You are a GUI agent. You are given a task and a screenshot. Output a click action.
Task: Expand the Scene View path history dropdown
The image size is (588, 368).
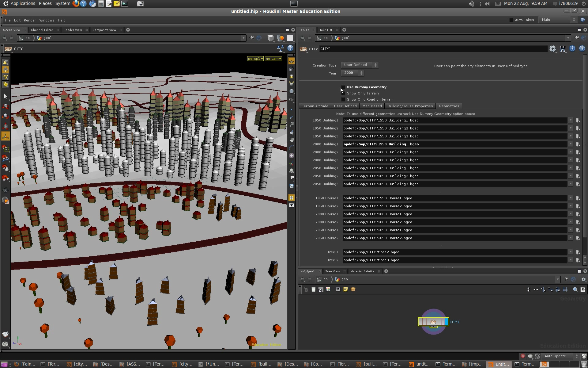pos(243,38)
